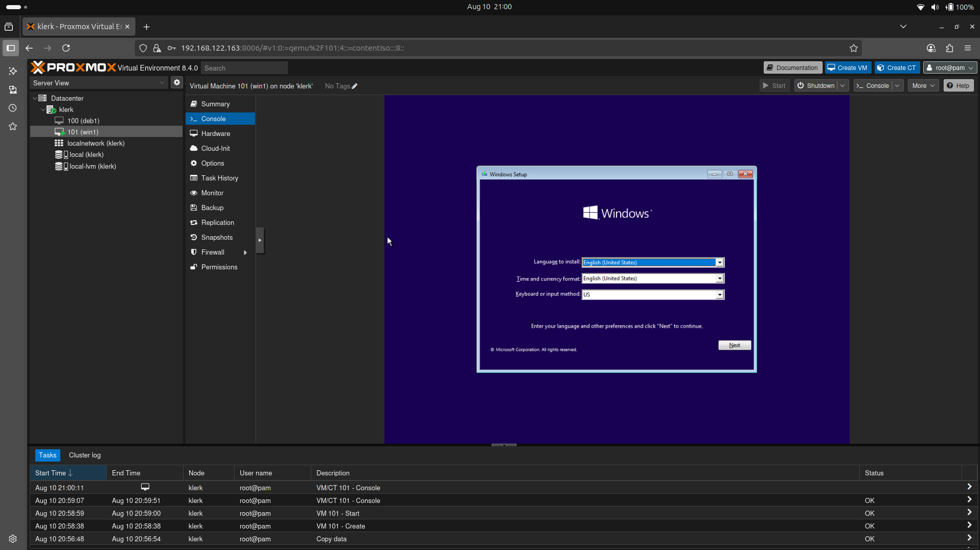
Task: Click the Replication icon
Action: [x=194, y=222]
